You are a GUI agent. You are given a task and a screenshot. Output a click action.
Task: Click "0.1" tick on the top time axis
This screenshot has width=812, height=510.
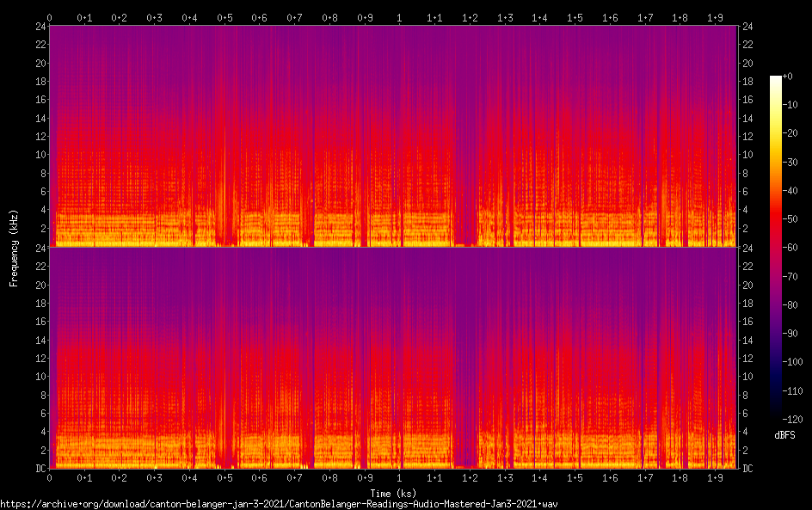pyautogui.click(x=84, y=18)
